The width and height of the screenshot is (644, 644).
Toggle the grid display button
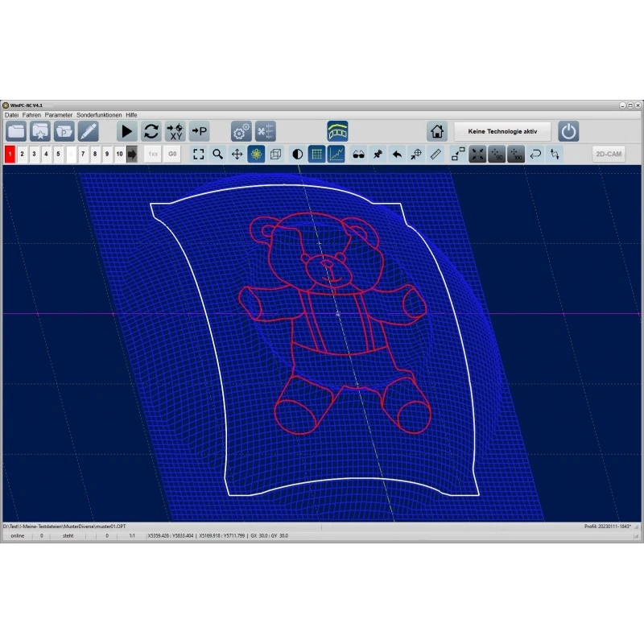pyautogui.click(x=316, y=154)
